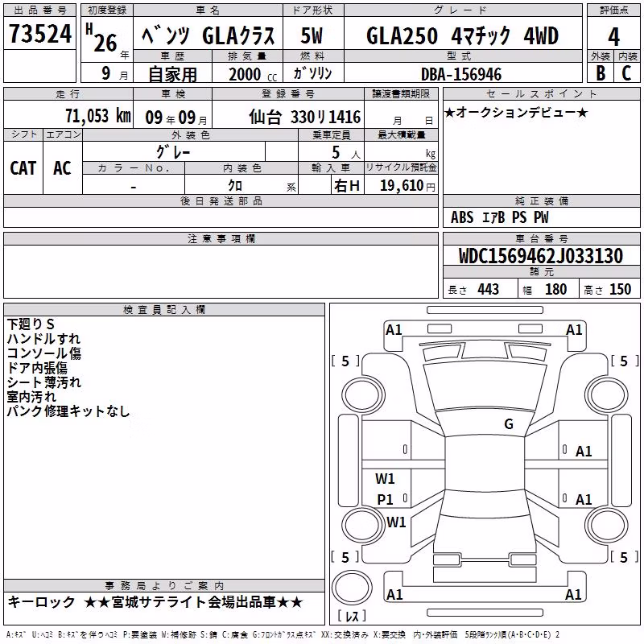The image size is (644, 644).
Task: Select inspector note 下廻りS
Action: point(31,324)
